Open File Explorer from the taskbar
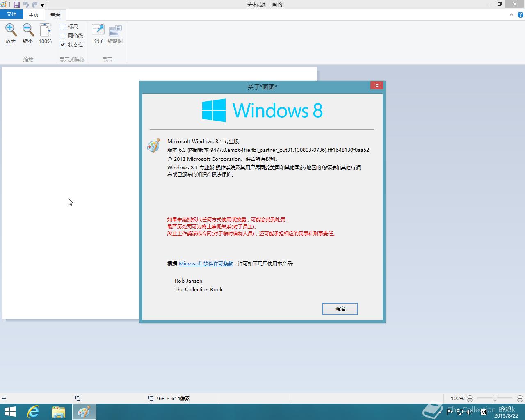The width and height of the screenshot is (525, 420). 59,412
